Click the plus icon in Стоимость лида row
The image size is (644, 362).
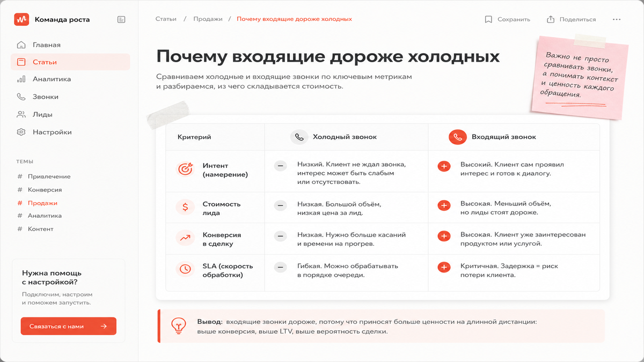[x=444, y=205]
